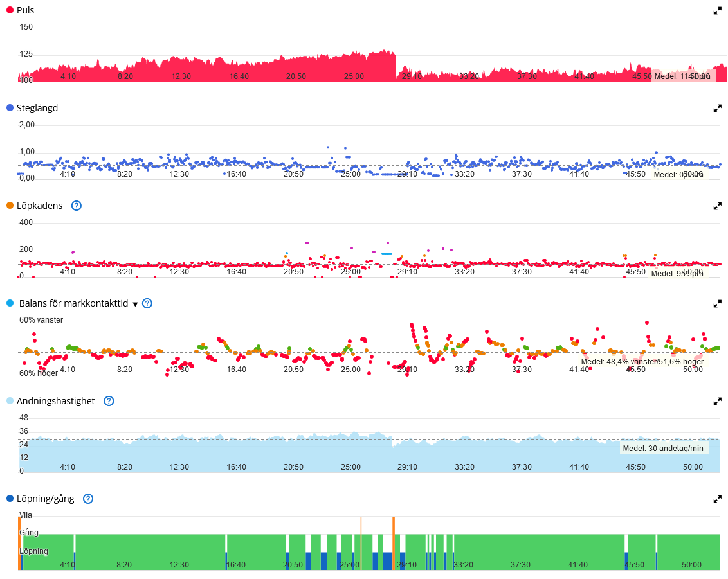Image resolution: width=728 pixels, height=579 pixels.
Task: Open the Balans för markkontakttid metric dropdown arrow
Action: coord(135,305)
